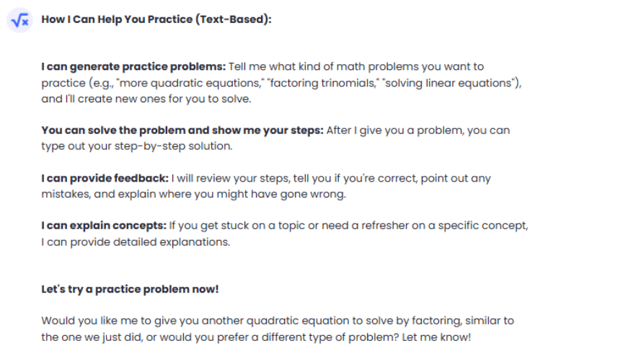Select the heading 'How I Can Help You Practice'
Image resolution: width=641 pixels, height=364 pixels.
pyautogui.click(x=117, y=19)
